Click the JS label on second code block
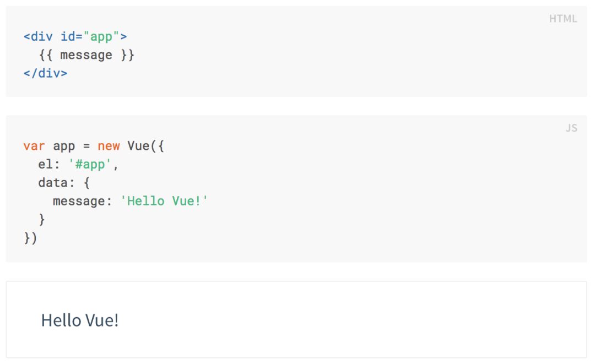Screen dimensions: 595x364 571,128
